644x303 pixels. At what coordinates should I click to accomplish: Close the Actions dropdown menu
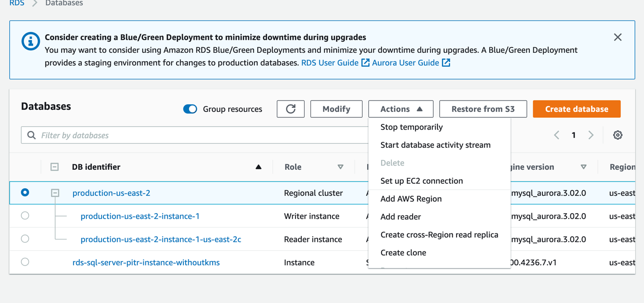(x=400, y=109)
